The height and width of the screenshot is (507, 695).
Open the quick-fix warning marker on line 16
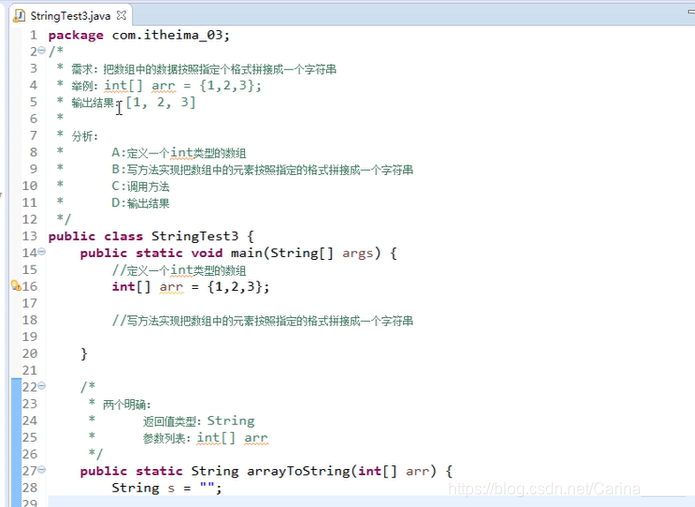tap(16, 286)
